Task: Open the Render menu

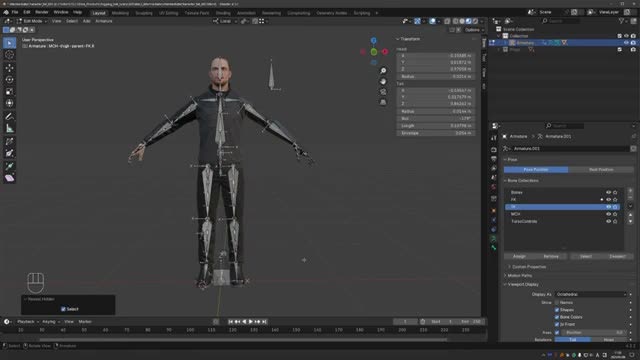Action: 42,13
